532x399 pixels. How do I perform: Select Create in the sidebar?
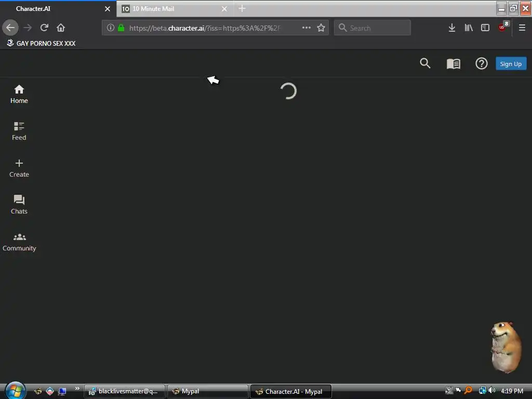(x=19, y=168)
